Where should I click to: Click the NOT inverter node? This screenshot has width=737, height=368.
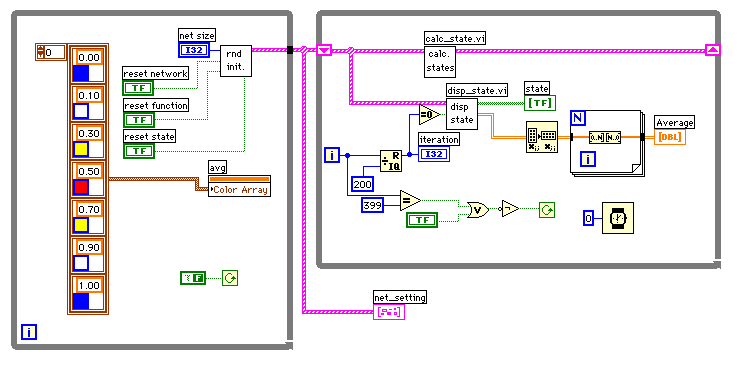(x=510, y=208)
